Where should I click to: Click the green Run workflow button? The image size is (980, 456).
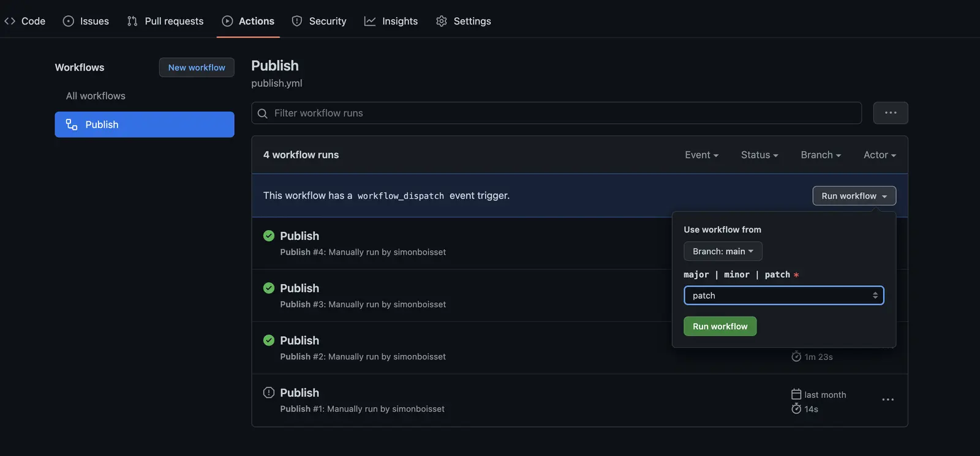(720, 326)
